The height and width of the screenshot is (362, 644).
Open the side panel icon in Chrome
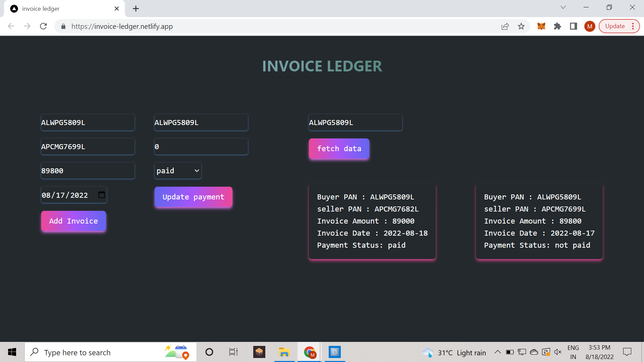(x=573, y=26)
